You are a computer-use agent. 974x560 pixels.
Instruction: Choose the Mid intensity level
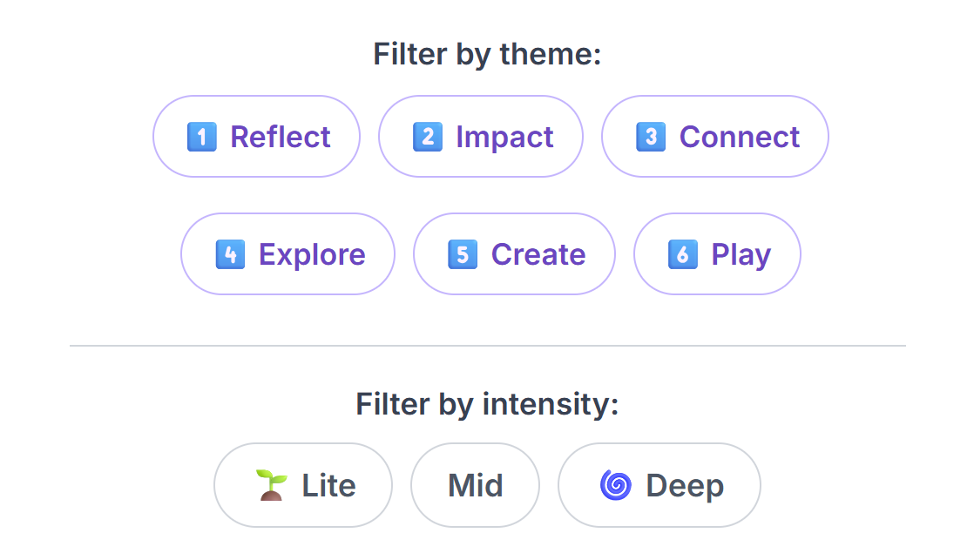475,485
